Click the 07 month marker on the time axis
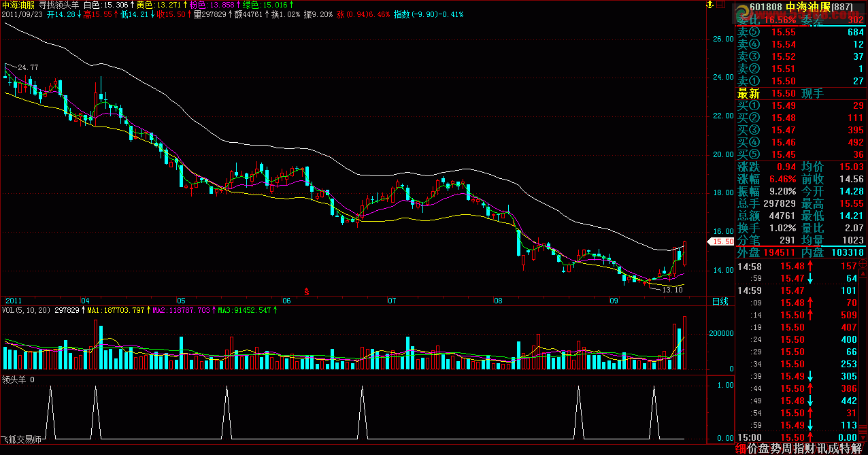This screenshot has height=455, width=868. point(392,300)
